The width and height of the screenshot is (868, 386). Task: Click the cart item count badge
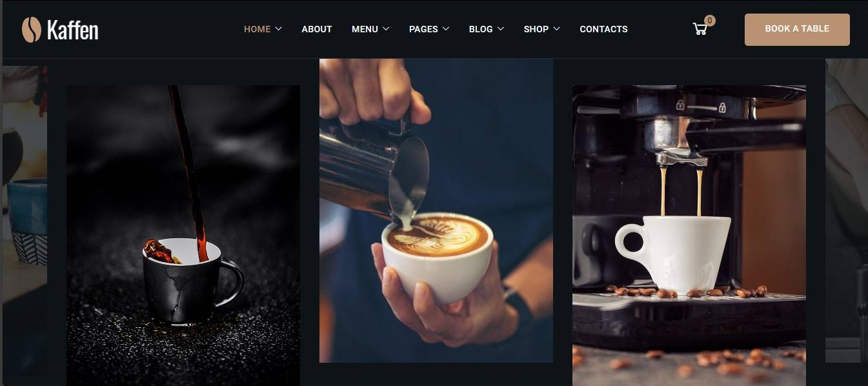pyautogui.click(x=710, y=21)
